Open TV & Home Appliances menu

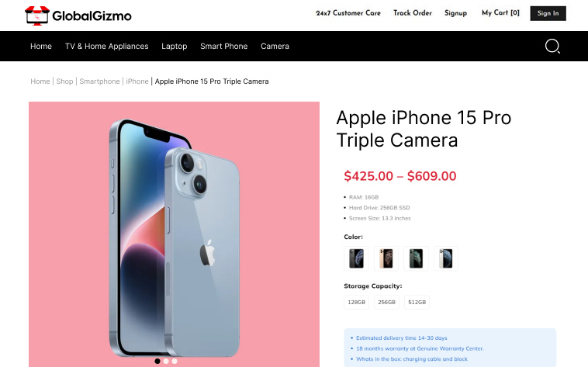point(107,47)
